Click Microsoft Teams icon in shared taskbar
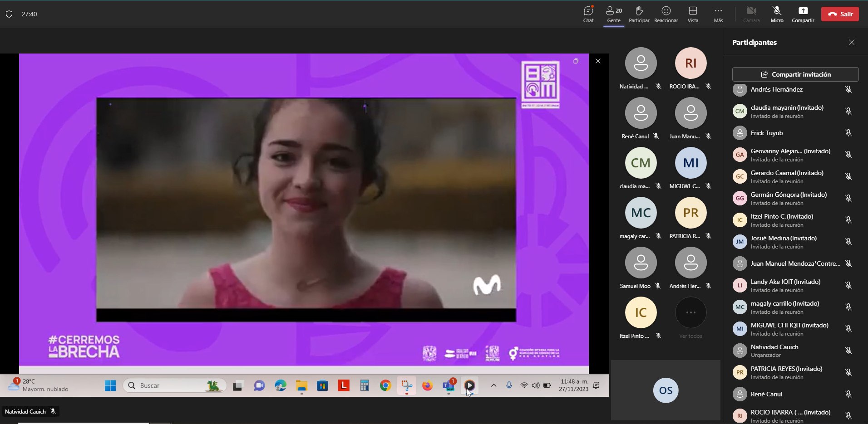 pos(449,385)
